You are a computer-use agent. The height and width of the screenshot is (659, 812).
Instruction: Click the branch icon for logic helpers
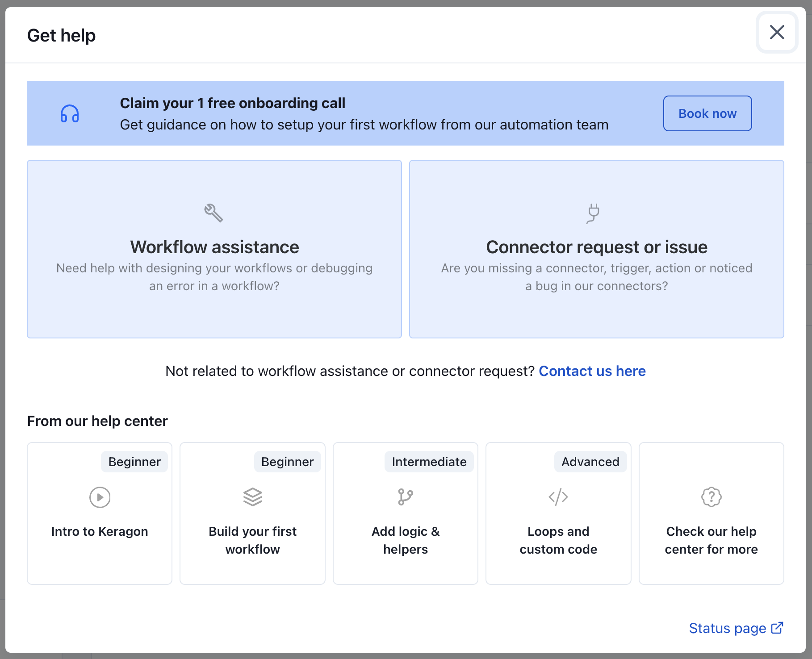pos(405,497)
